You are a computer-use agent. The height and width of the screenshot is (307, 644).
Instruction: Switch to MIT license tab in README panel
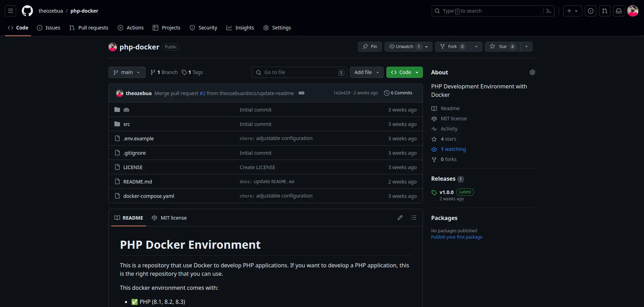point(169,218)
